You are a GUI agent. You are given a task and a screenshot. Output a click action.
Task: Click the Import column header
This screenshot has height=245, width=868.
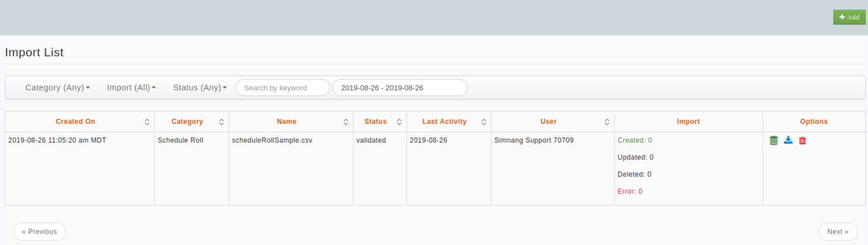click(x=688, y=122)
